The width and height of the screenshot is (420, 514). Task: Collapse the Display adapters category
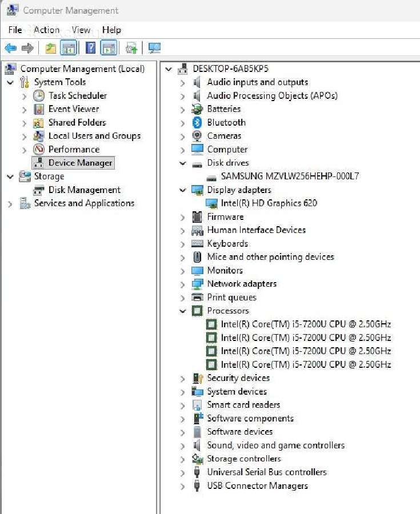tap(183, 190)
